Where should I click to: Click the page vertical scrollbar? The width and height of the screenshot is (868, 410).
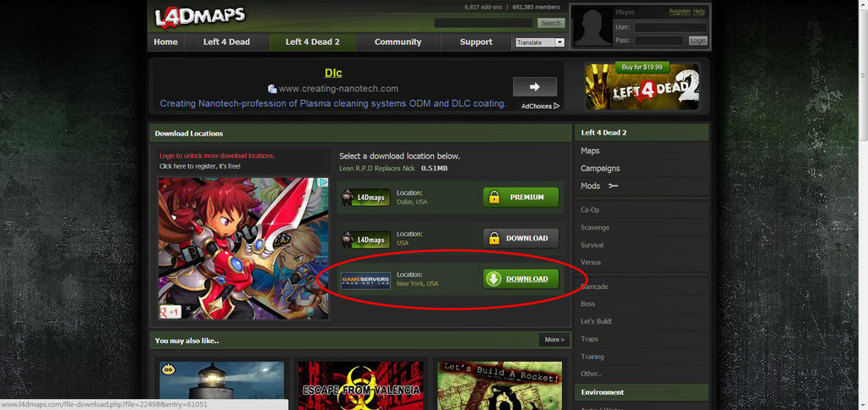pos(863,205)
